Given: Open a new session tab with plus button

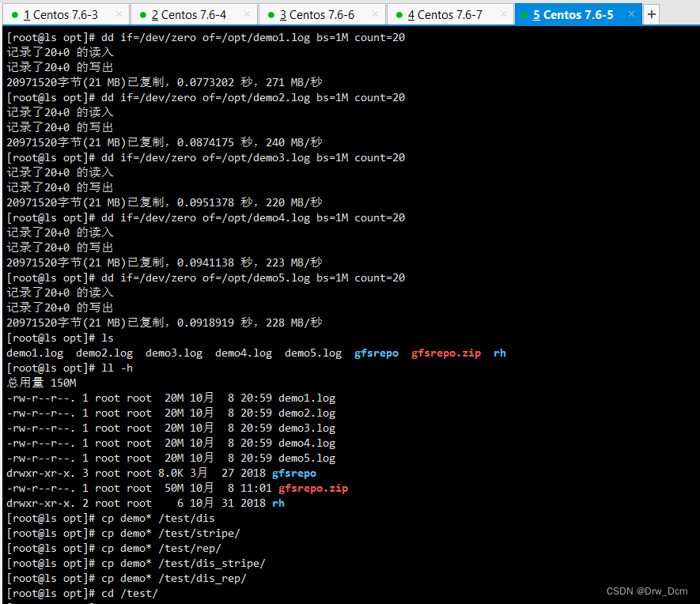Looking at the screenshot, I should click(651, 15).
